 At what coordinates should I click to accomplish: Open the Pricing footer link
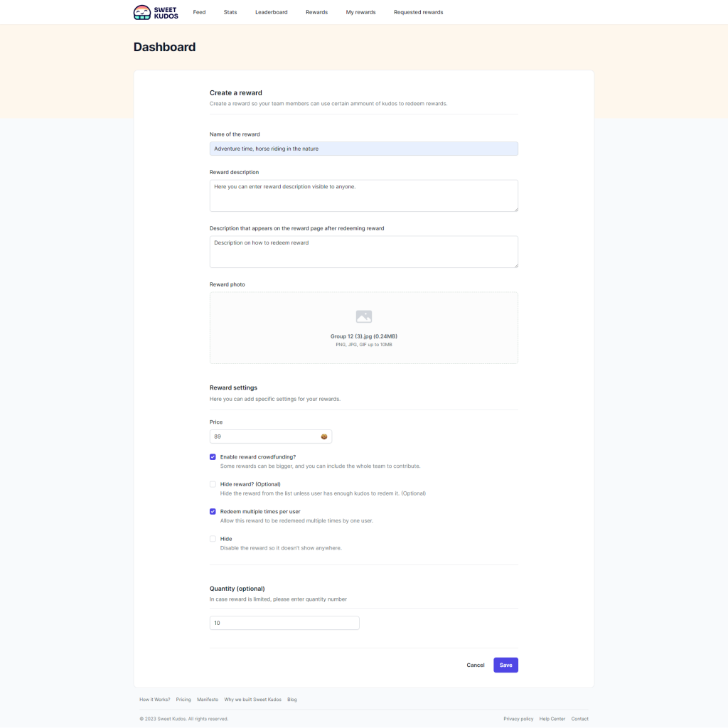(x=183, y=700)
